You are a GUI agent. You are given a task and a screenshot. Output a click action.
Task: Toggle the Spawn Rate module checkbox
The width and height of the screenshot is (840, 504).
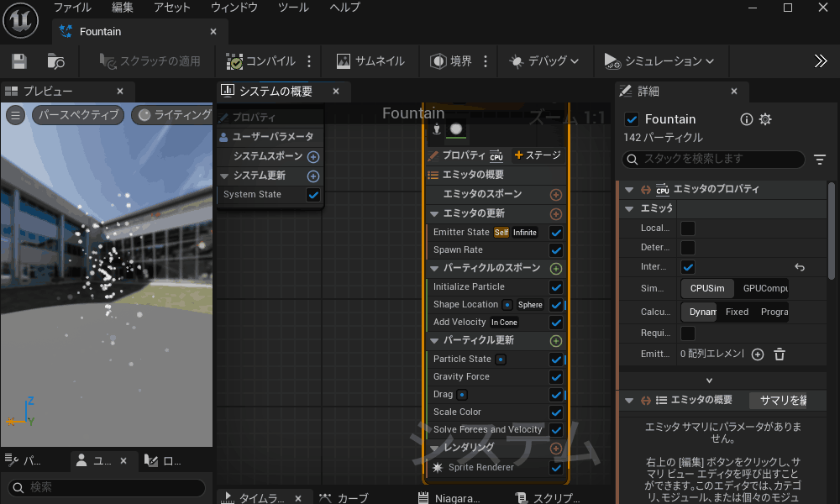555,250
